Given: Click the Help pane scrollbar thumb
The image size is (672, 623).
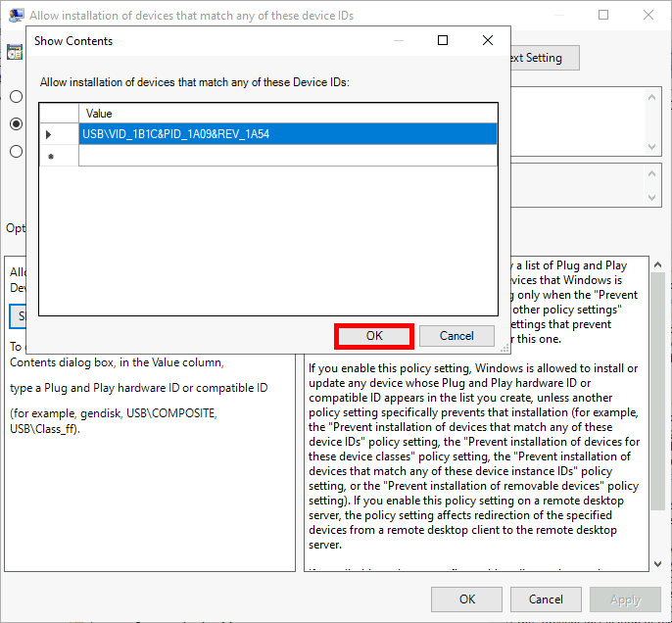Looking at the screenshot, I should tap(658, 391).
